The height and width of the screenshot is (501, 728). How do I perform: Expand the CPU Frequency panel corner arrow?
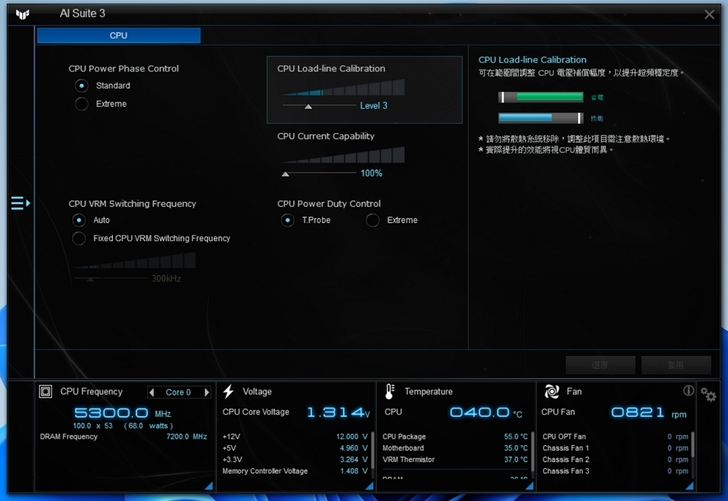click(x=208, y=486)
